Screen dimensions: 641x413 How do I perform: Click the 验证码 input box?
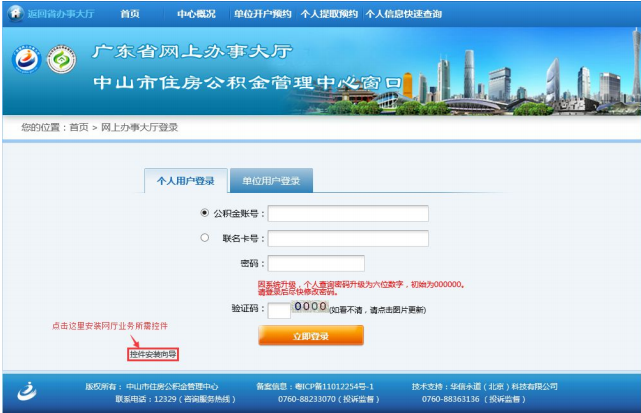[278, 310]
